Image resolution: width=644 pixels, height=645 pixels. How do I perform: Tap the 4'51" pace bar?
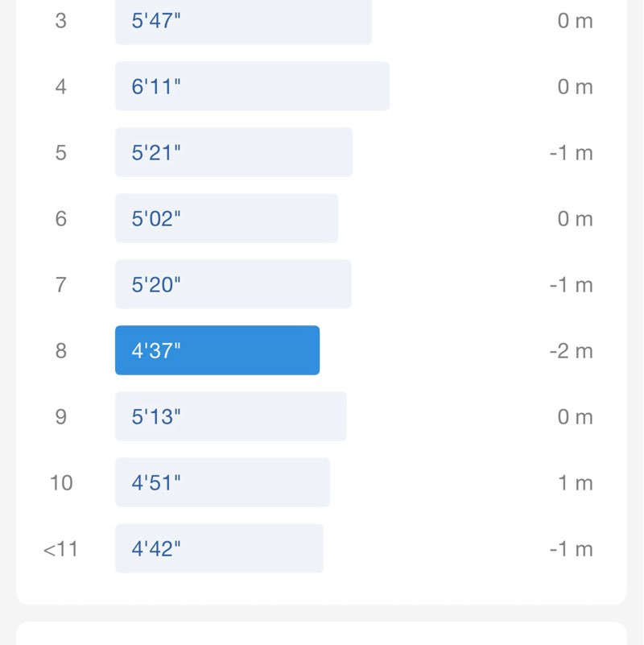point(222,482)
